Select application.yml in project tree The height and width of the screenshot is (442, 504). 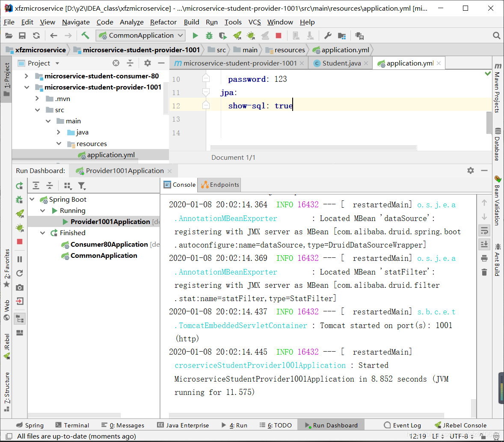[111, 155]
